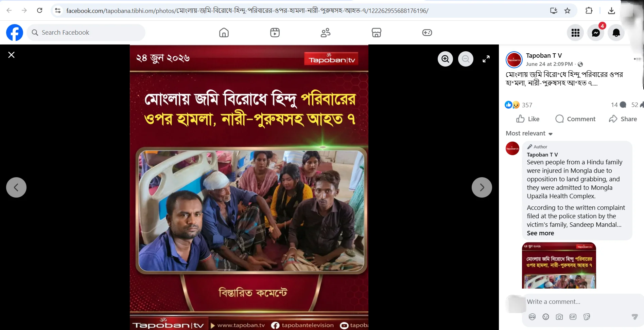Open notifications bell

coord(616,33)
